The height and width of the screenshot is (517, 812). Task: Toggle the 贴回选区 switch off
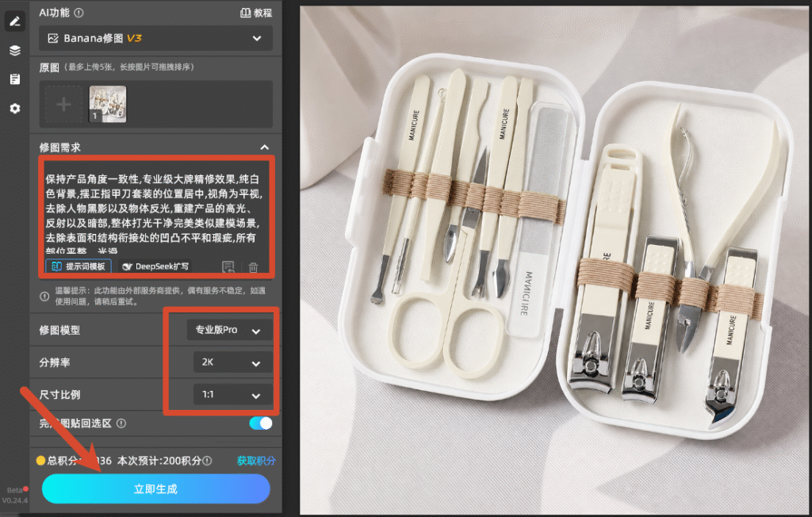coord(260,423)
